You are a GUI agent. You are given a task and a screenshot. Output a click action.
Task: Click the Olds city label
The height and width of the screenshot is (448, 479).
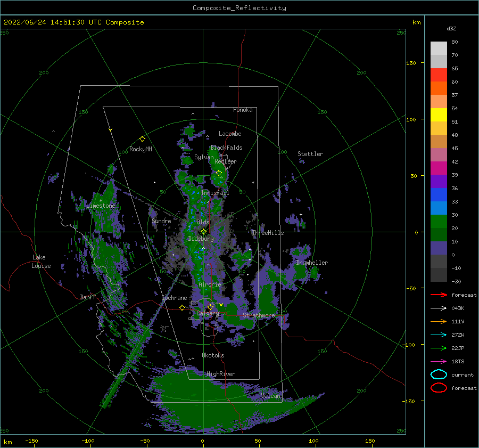(x=203, y=222)
